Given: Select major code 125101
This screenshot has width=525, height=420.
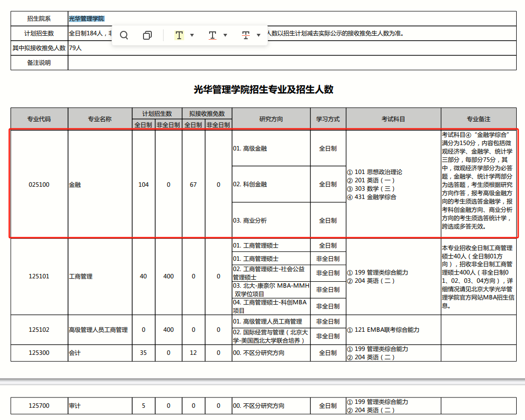Looking at the screenshot, I should pos(39,276).
